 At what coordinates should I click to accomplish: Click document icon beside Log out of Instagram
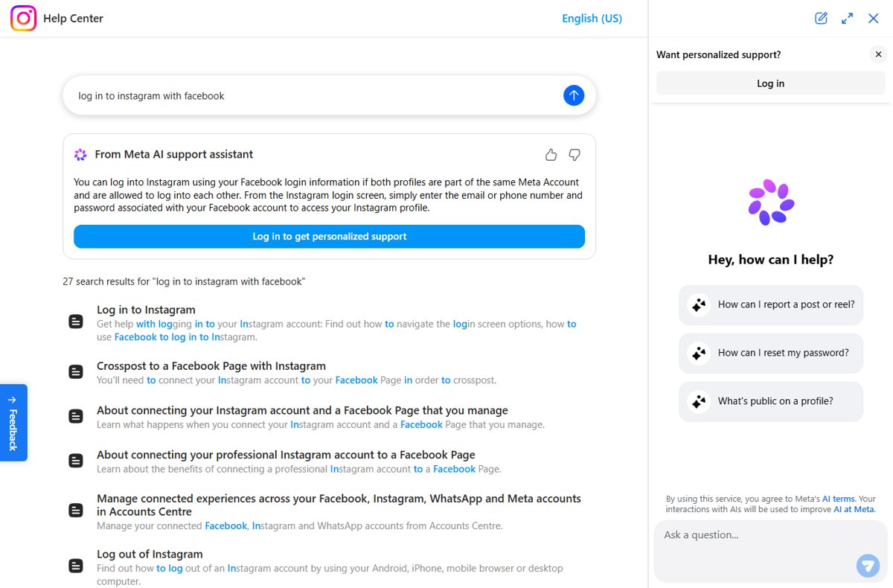point(75,566)
